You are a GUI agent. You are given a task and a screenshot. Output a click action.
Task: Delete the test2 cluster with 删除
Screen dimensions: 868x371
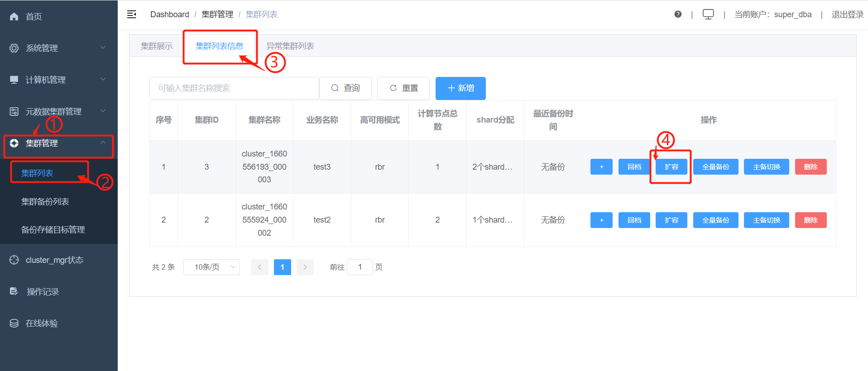810,220
